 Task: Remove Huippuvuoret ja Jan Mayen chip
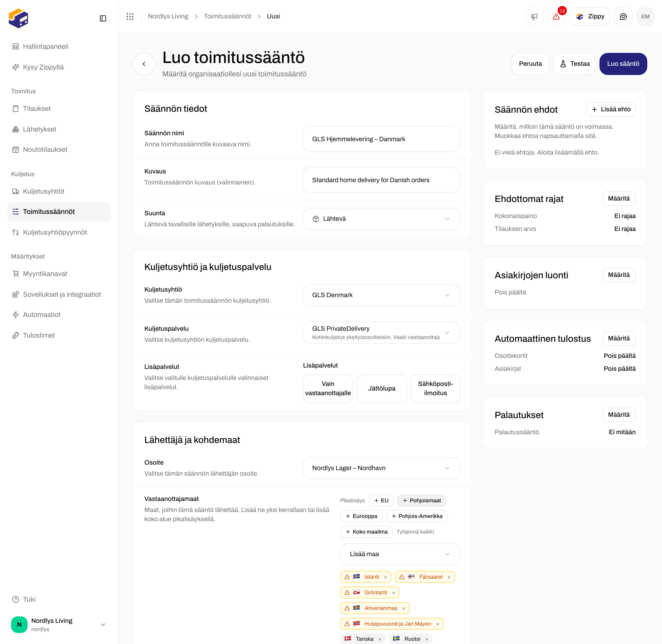tap(437, 624)
